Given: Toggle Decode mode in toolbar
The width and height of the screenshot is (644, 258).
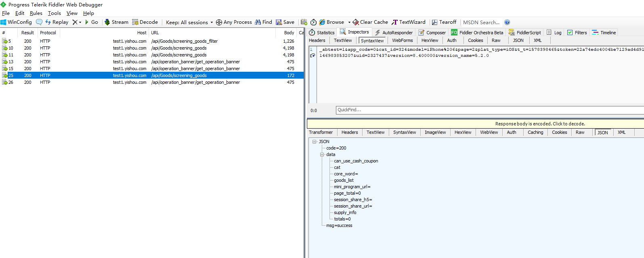Looking at the screenshot, I should click(x=145, y=22).
